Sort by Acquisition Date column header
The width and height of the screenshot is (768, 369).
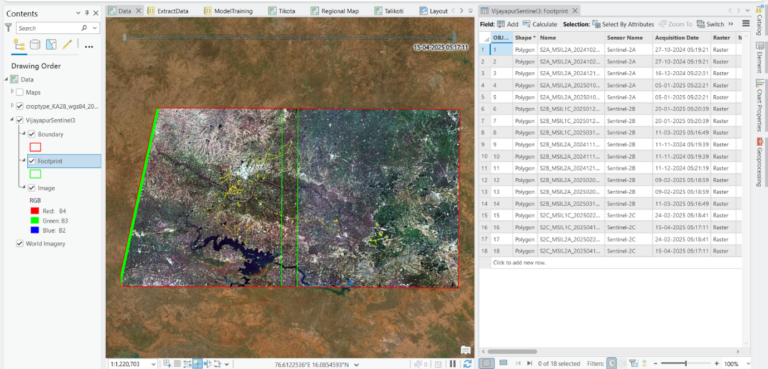pyautogui.click(x=682, y=38)
